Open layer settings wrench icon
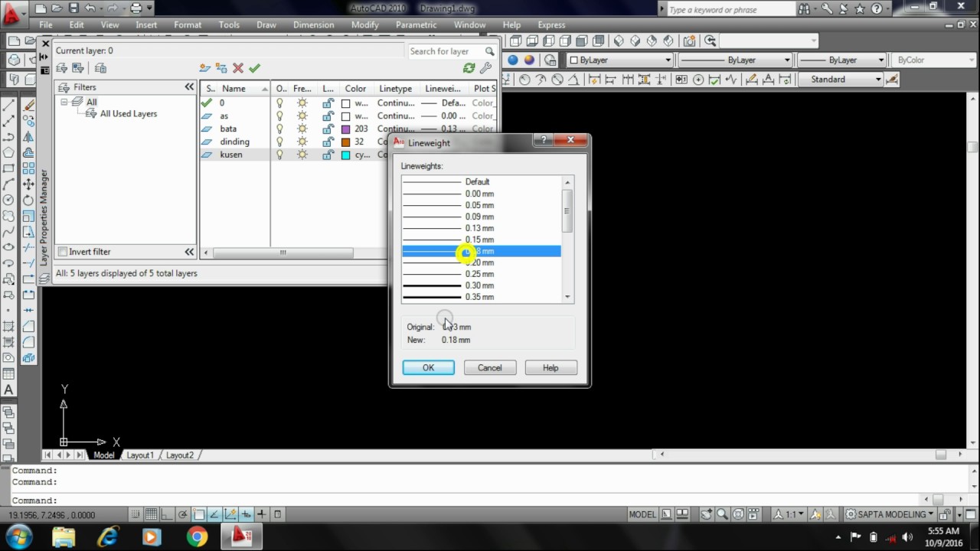This screenshot has width=980, height=551. point(485,68)
